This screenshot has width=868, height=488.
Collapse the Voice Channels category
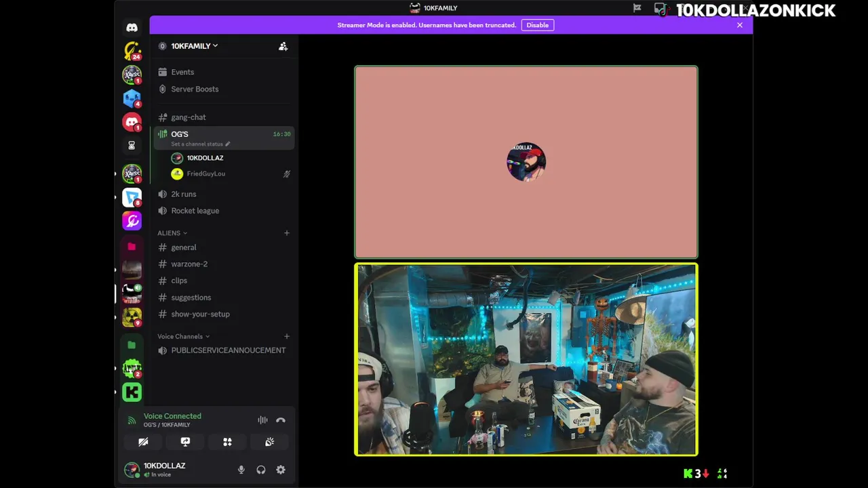pyautogui.click(x=184, y=336)
